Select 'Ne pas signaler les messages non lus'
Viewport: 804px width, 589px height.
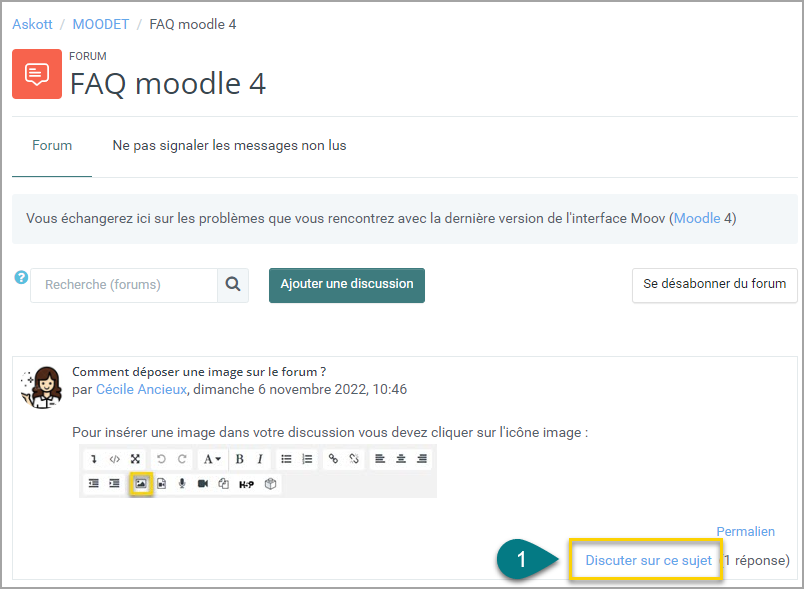tap(229, 146)
